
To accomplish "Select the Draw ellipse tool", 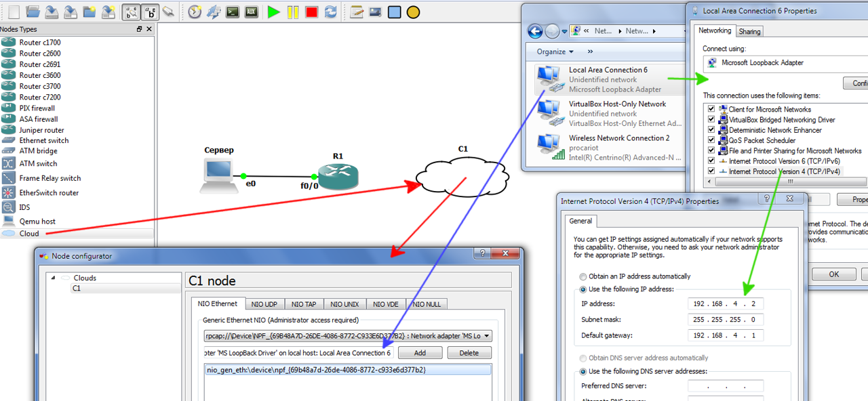I will tap(413, 12).
